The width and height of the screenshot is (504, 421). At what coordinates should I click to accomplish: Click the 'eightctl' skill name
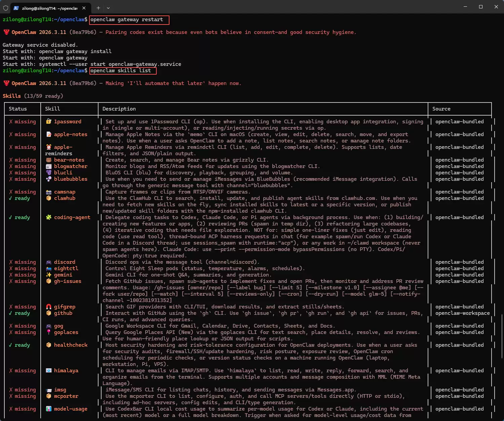click(66, 268)
